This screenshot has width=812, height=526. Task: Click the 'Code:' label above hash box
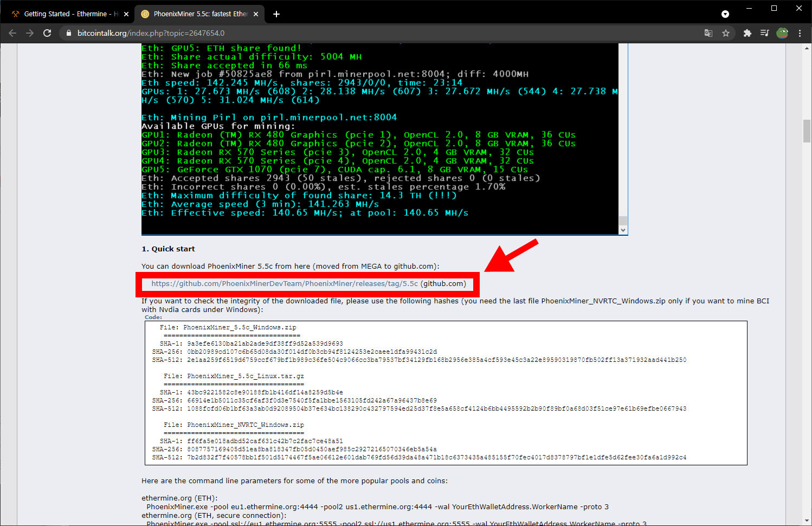[x=153, y=317]
